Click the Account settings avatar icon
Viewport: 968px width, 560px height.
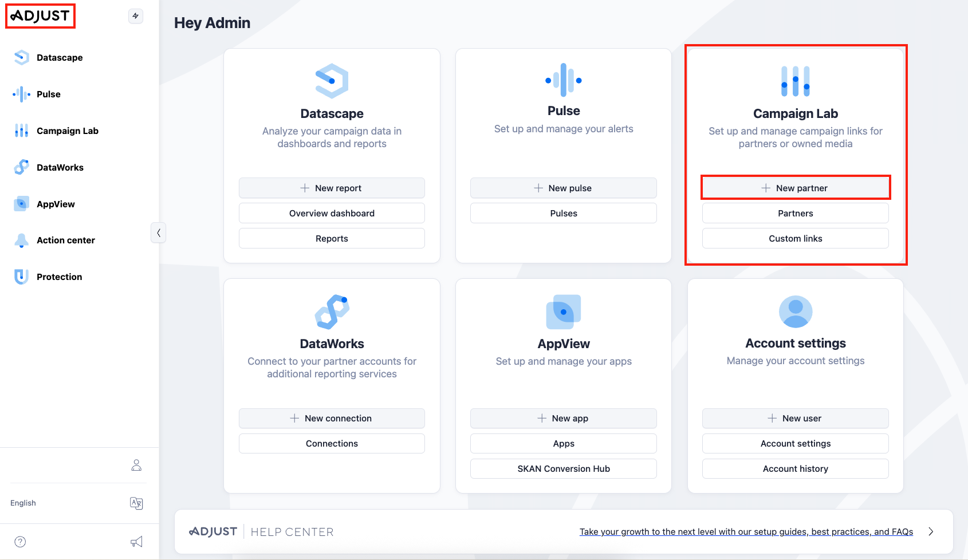pos(796,311)
